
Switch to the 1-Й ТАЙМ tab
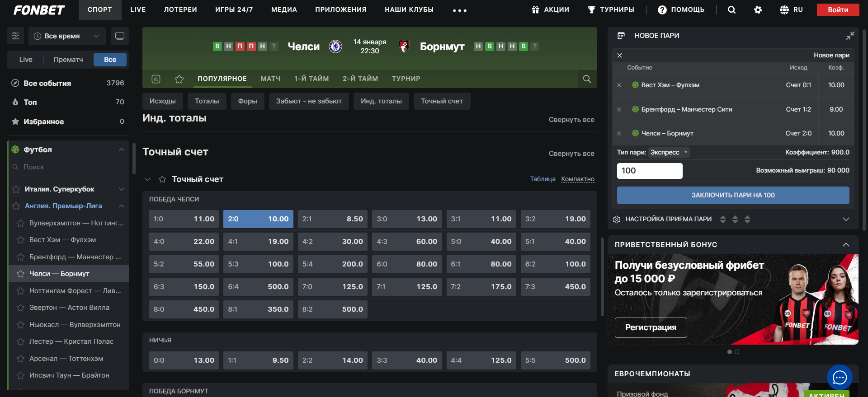[311, 79]
